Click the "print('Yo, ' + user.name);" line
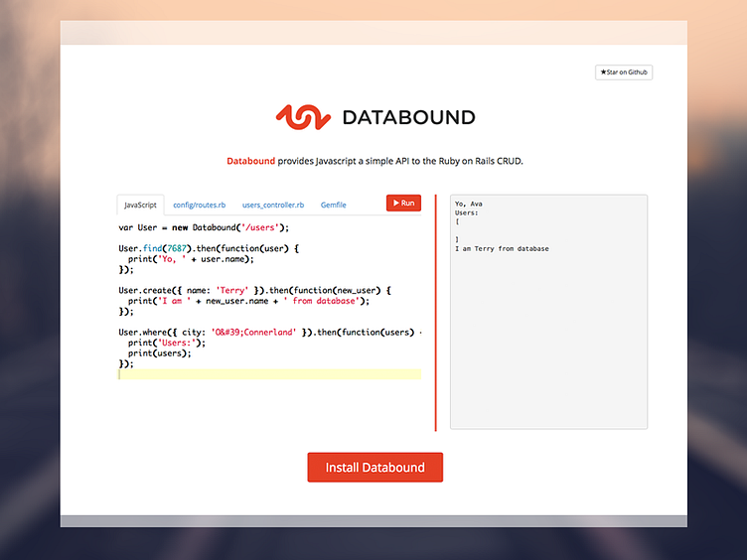 pyautogui.click(x=191, y=259)
